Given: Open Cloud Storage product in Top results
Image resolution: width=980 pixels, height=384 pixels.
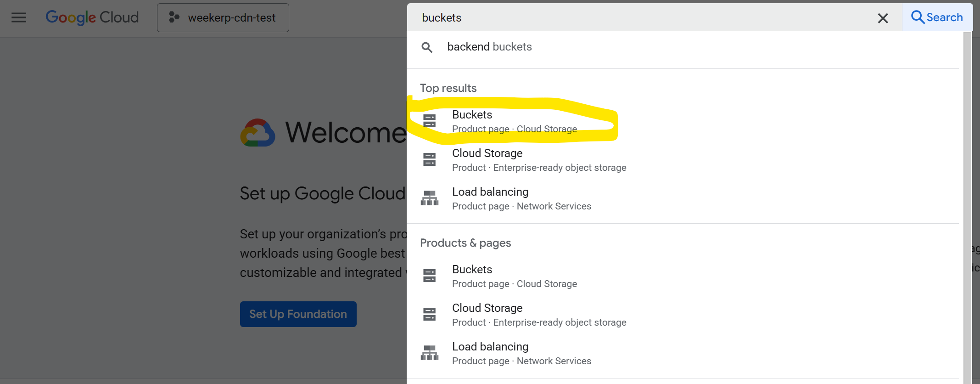Looking at the screenshot, I should click(539, 160).
